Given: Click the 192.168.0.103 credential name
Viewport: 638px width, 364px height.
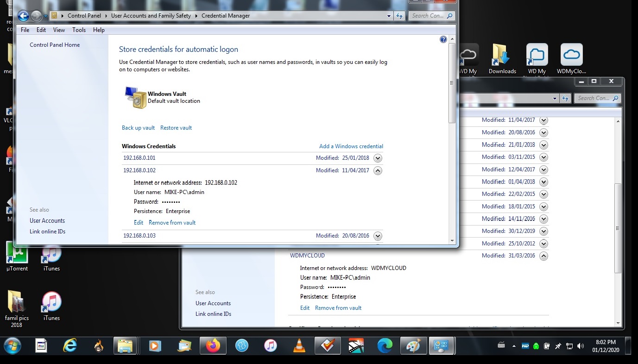Looking at the screenshot, I should (x=139, y=236).
